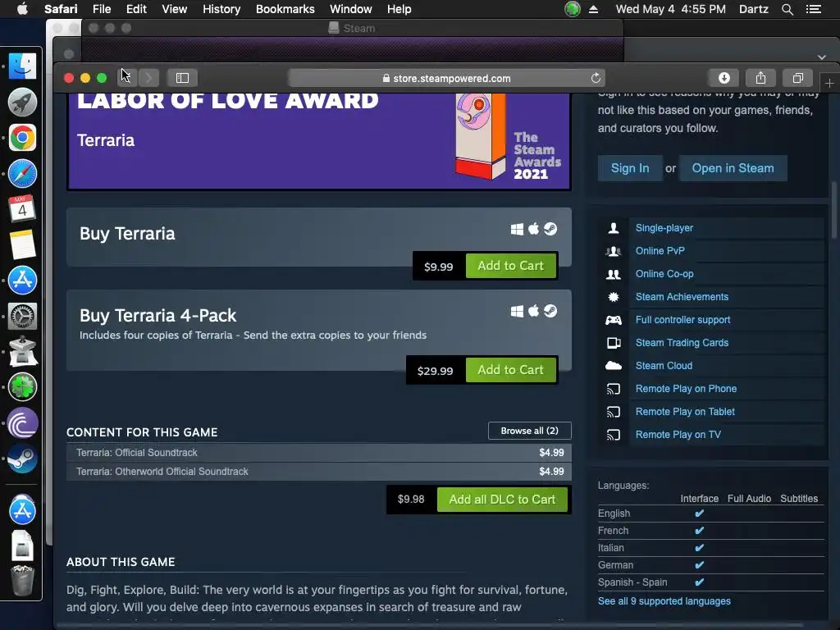This screenshot has height=630, width=840.
Task: Open Google Chrome from the Dock
Action: click(x=22, y=138)
